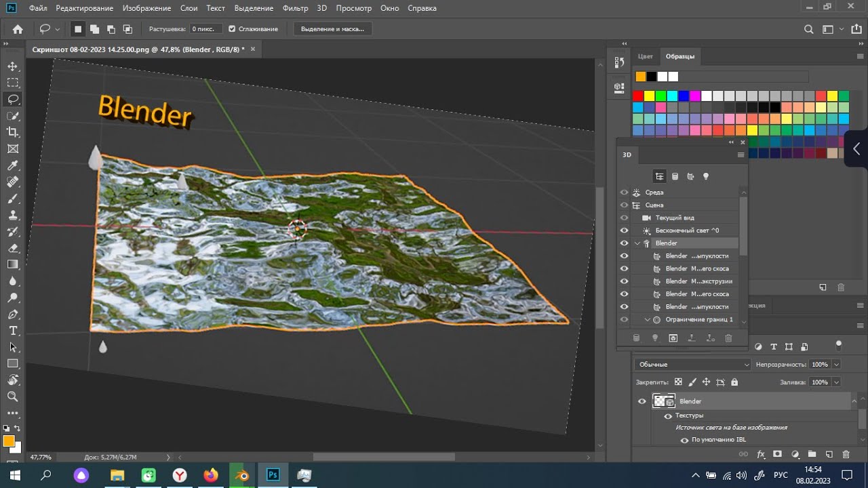Select the Eraser tool
The height and width of the screenshot is (488, 868).
coord(13,248)
